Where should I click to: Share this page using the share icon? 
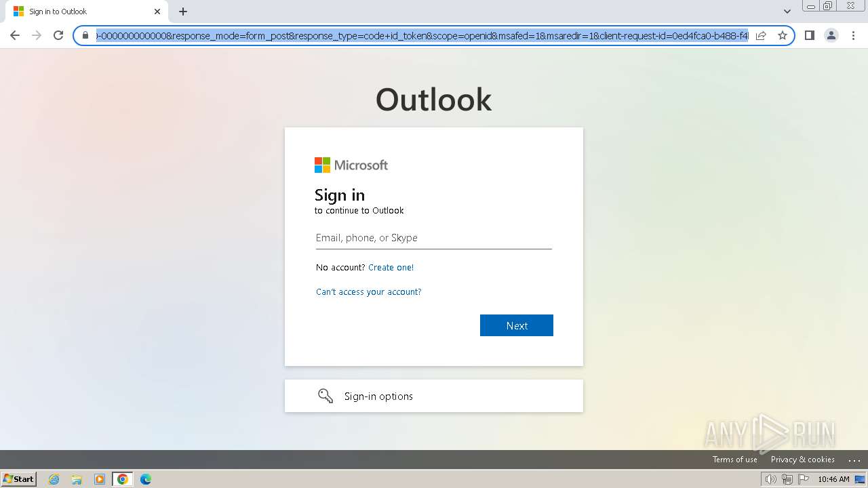(761, 35)
